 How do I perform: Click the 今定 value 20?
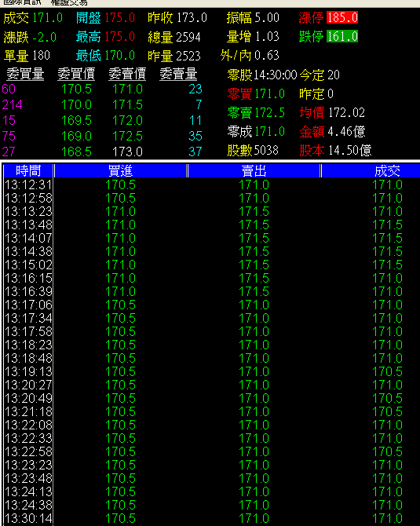pos(334,75)
